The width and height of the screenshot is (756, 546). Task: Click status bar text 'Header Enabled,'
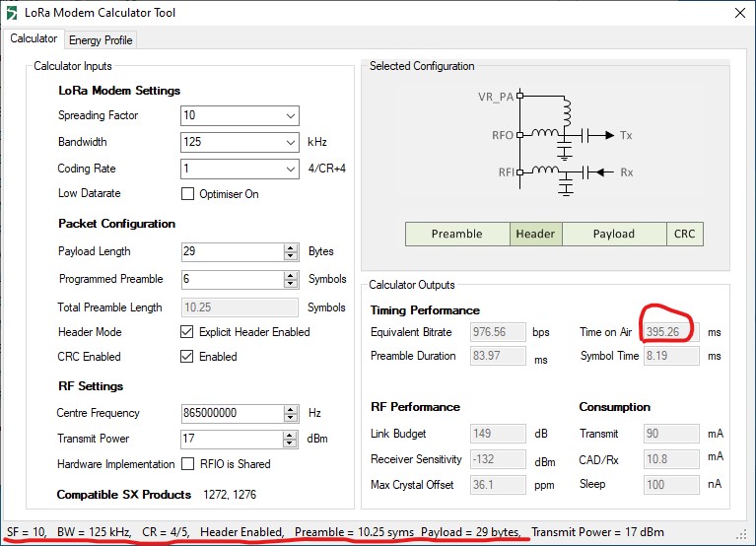click(x=242, y=532)
